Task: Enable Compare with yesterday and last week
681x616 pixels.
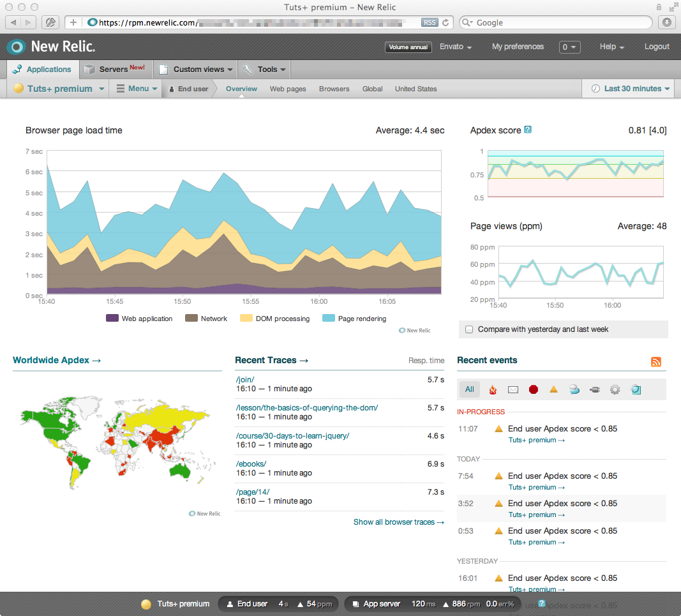Action: pos(470,329)
